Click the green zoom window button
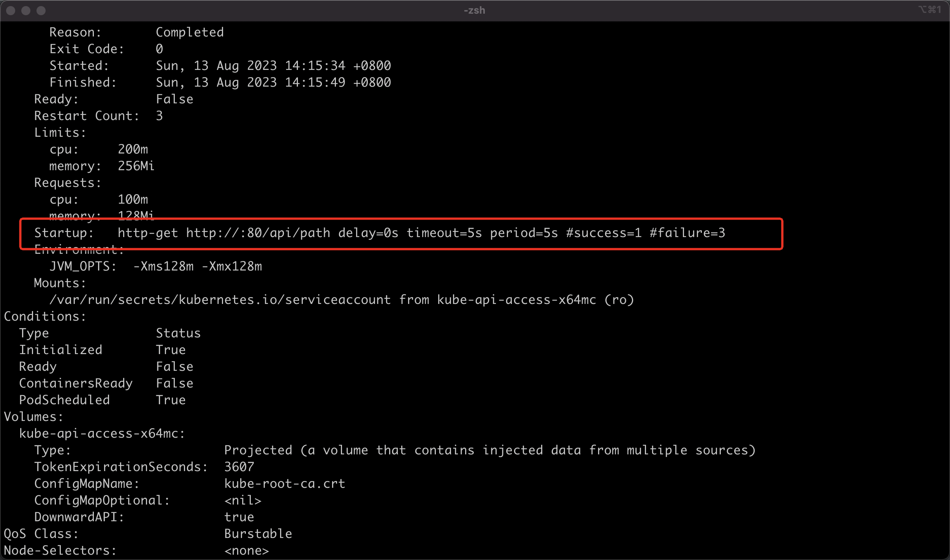The width and height of the screenshot is (950, 560). (x=41, y=11)
